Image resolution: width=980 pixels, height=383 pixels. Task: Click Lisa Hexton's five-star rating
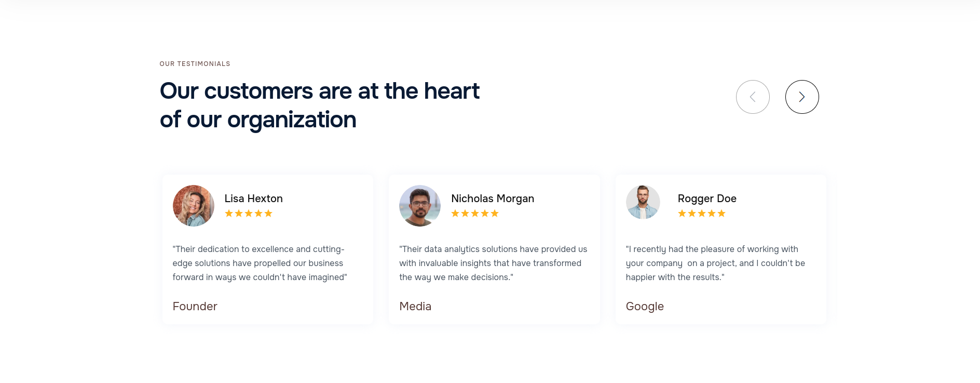point(249,214)
